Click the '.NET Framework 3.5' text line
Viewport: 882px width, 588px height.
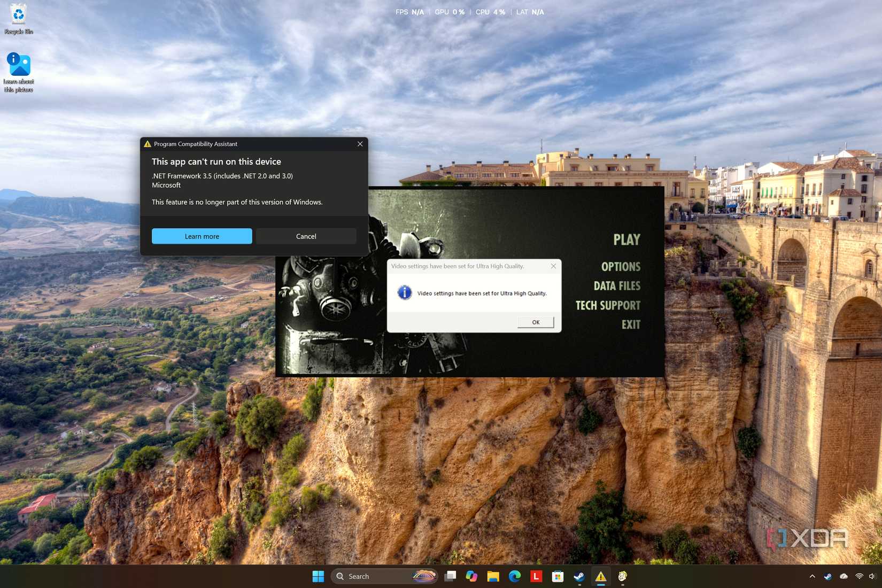pyautogui.click(x=222, y=176)
